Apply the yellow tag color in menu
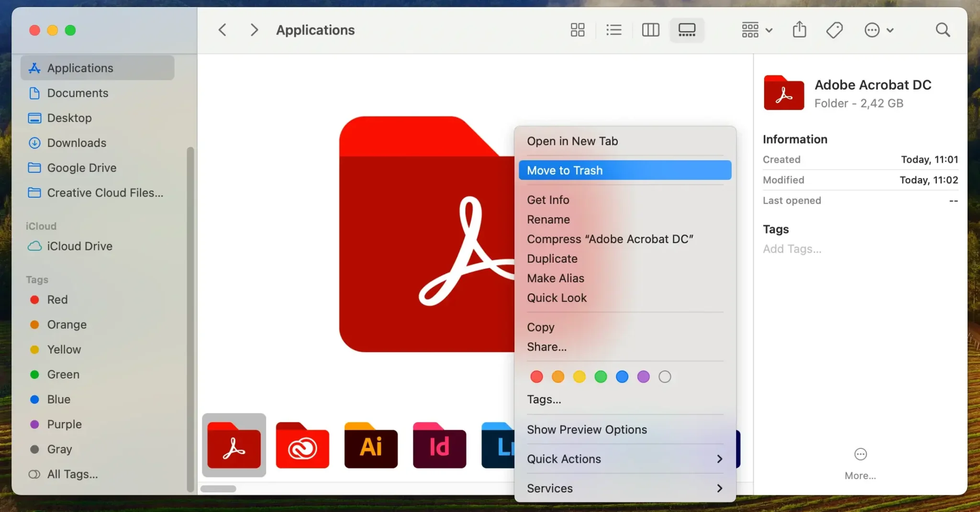The width and height of the screenshot is (980, 512). (x=579, y=377)
